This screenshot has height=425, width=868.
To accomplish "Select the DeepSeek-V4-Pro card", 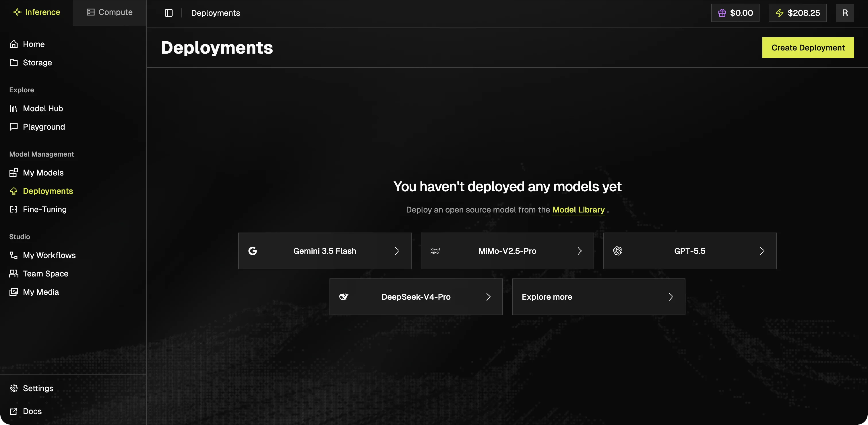I will click(x=416, y=297).
